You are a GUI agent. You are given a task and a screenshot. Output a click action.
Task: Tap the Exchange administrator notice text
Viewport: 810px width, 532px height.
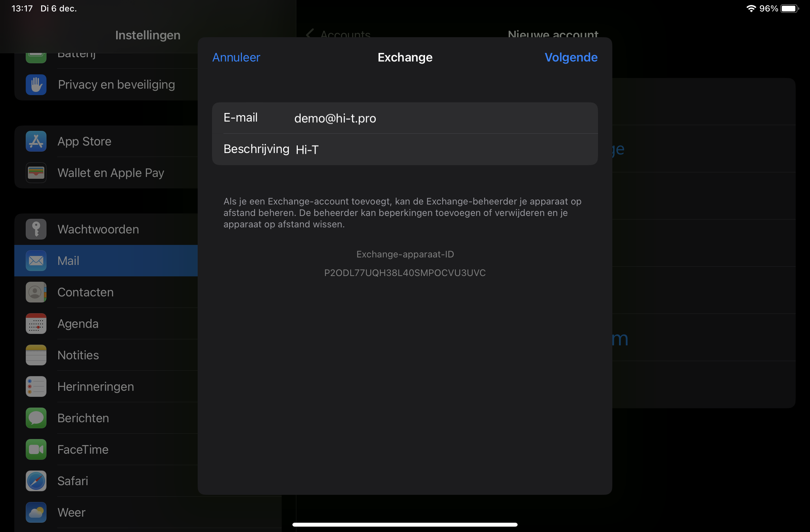click(402, 213)
